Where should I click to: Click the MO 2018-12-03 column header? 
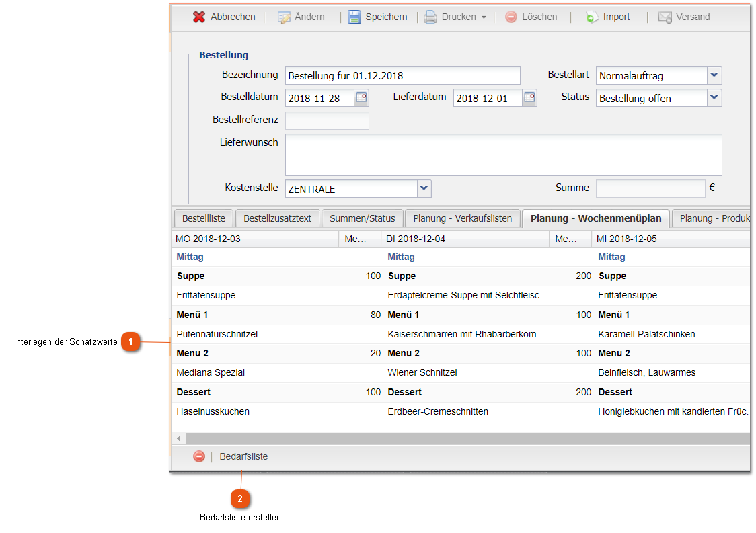click(256, 239)
